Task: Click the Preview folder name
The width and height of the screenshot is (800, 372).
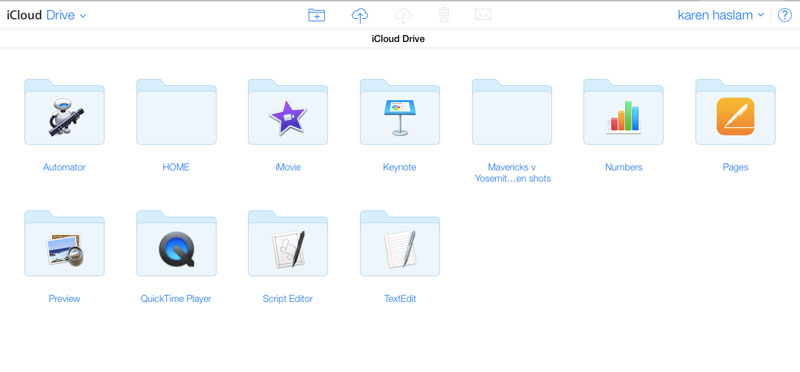Action: [x=64, y=299]
